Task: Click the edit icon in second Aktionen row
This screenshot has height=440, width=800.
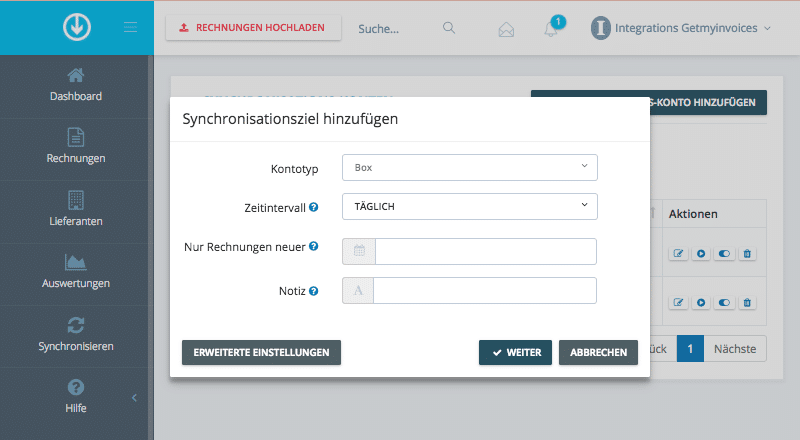Action: [x=679, y=302]
